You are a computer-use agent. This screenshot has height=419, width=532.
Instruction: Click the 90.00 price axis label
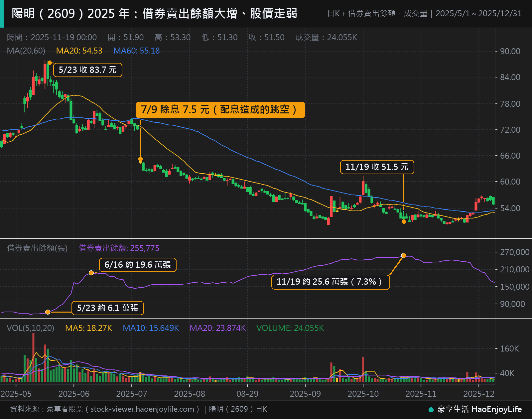(x=510, y=51)
